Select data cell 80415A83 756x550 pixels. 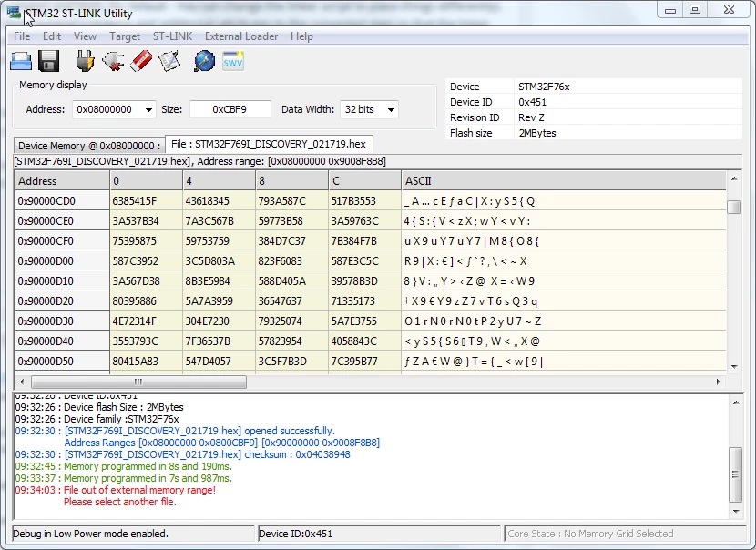[x=146, y=361]
